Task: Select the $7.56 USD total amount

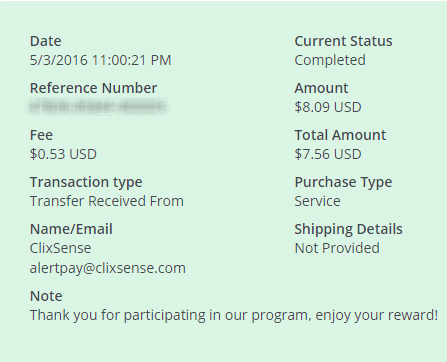Action: [328, 154]
